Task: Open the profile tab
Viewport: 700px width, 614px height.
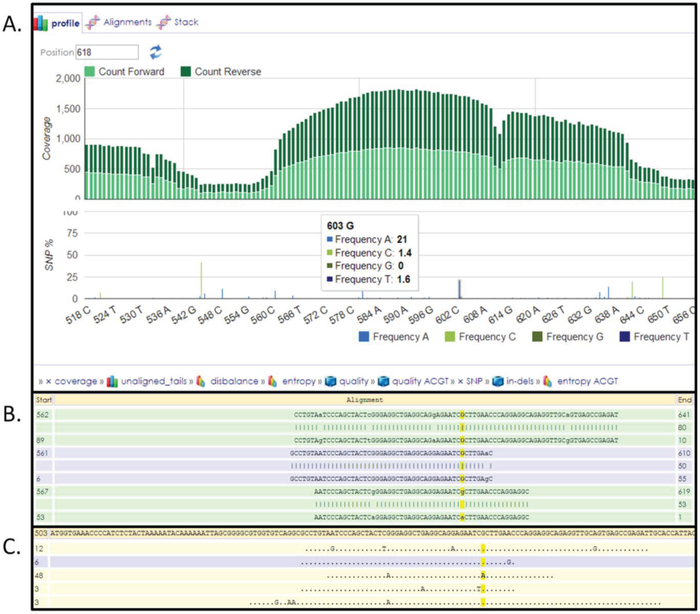Action: tap(57, 23)
